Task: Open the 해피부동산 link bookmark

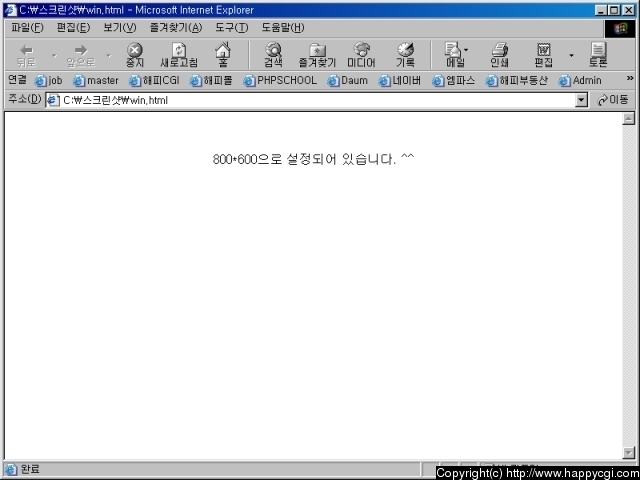Action: pos(516,81)
